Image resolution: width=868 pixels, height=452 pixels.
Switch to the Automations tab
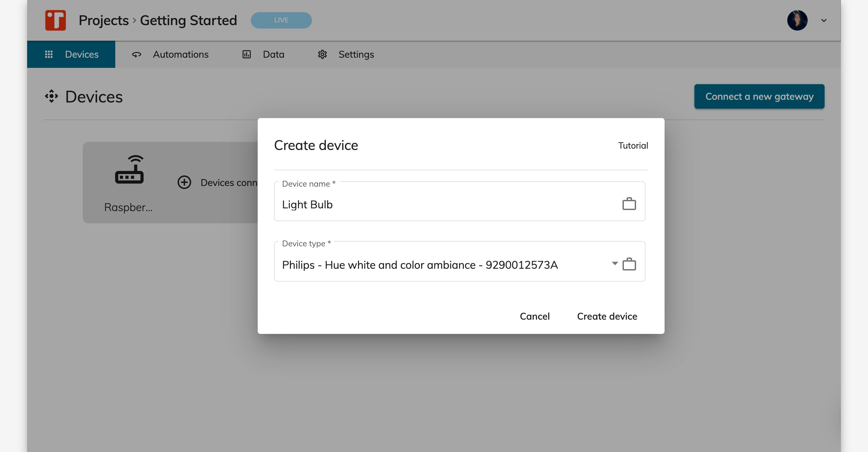[x=180, y=54]
